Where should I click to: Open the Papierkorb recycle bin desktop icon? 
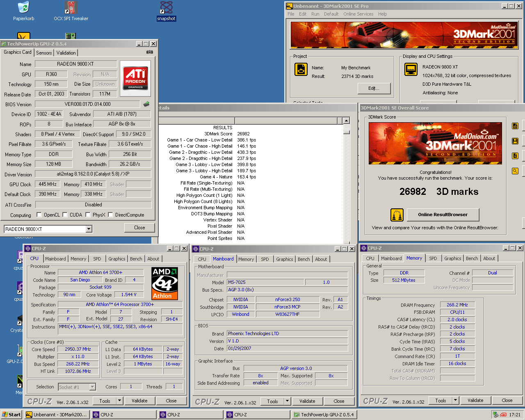tap(23, 7)
